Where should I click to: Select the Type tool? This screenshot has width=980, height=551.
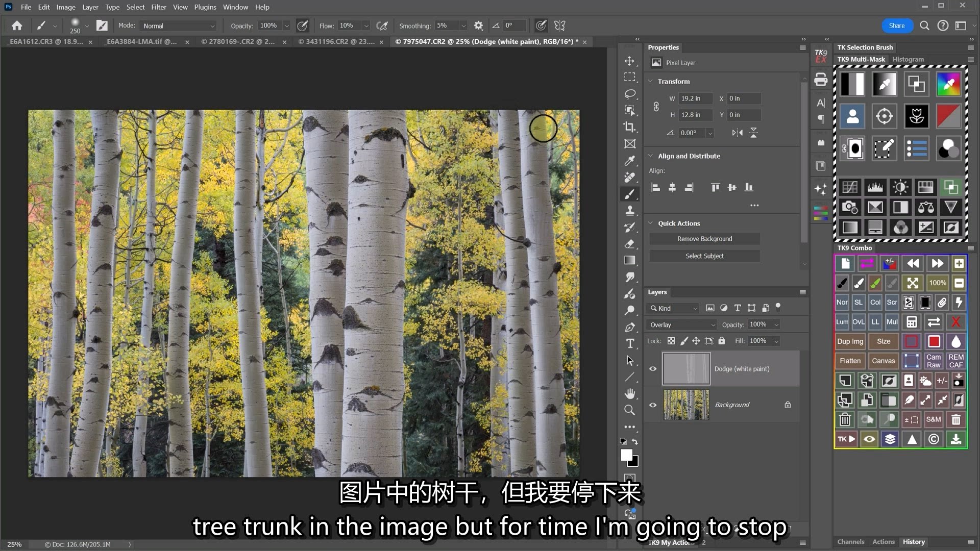coord(630,343)
